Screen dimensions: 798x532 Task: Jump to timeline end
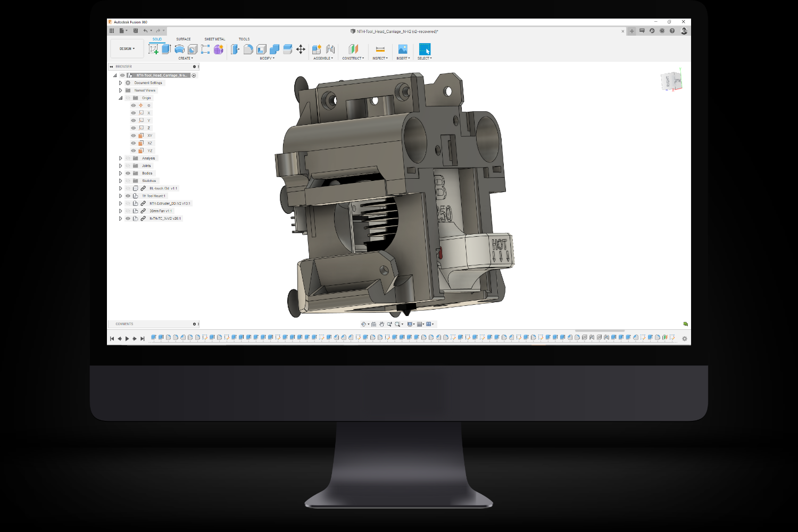143,339
